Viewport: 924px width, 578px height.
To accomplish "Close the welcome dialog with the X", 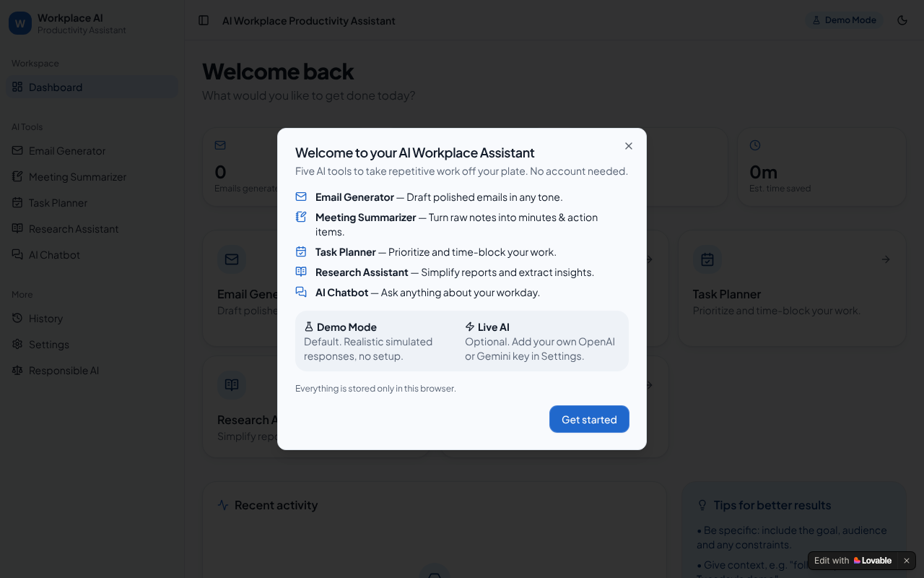I will pos(629,146).
